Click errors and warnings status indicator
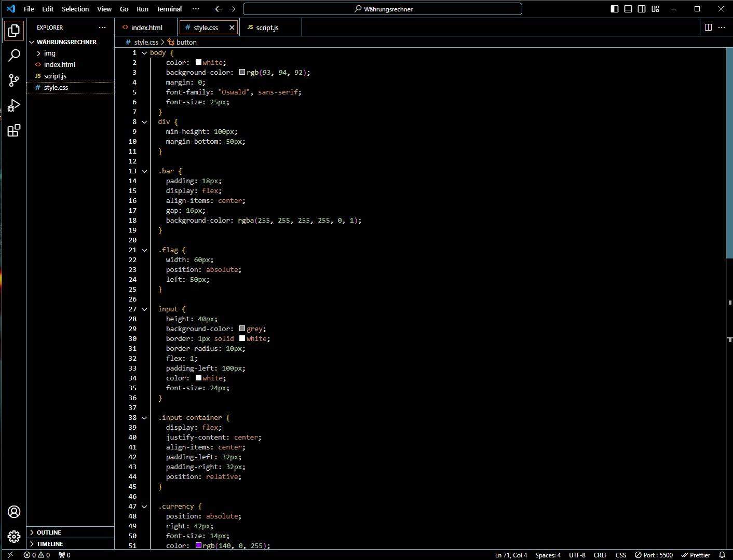The height and width of the screenshot is (560, 733). (37, 555)
